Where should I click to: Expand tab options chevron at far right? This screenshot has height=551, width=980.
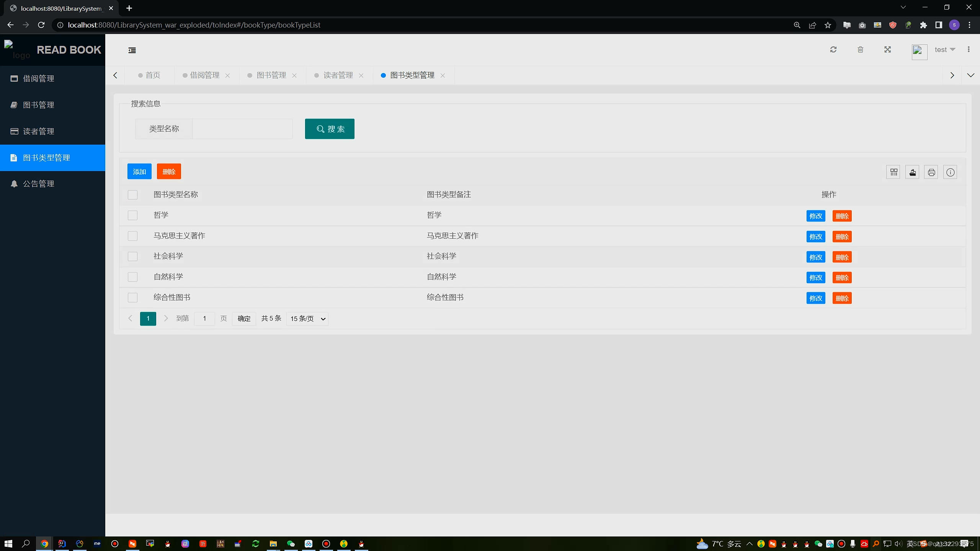click(970, 75)
